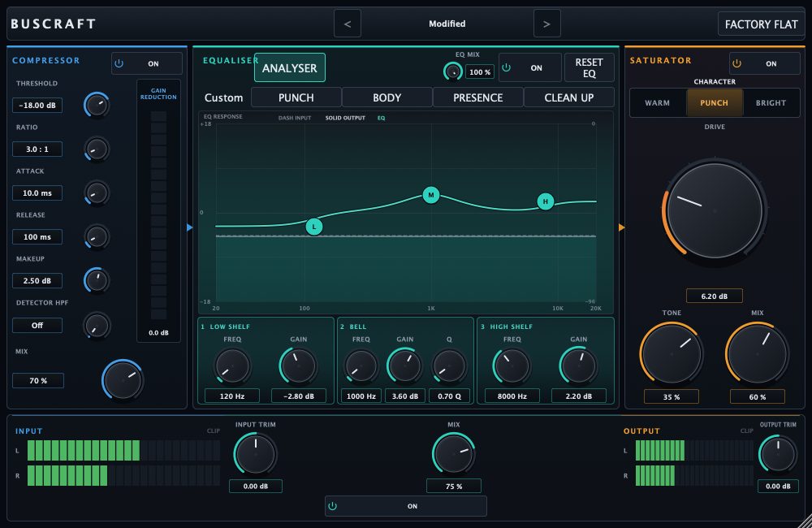Click the low shelf -2.80 dB field

299,396
